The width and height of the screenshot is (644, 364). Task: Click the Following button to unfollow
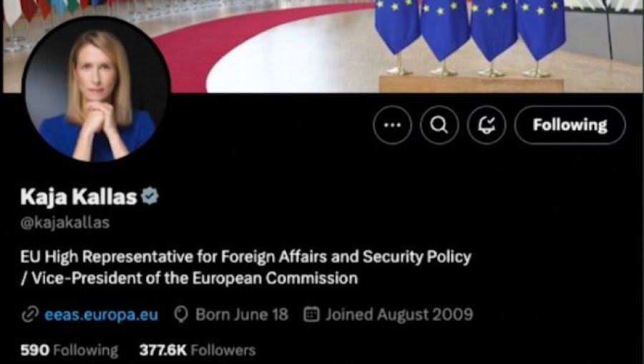pyautogui.click(x=570, y=125)
